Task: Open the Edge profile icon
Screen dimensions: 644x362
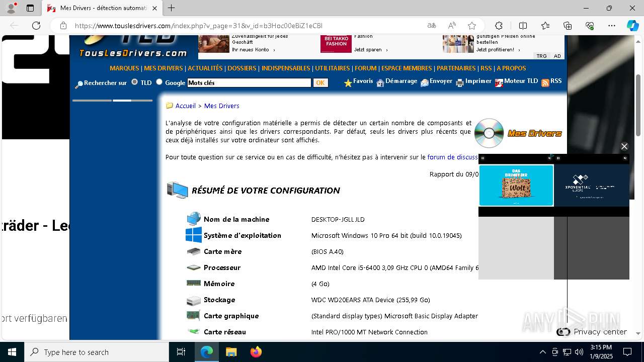Action: (11, 8)
